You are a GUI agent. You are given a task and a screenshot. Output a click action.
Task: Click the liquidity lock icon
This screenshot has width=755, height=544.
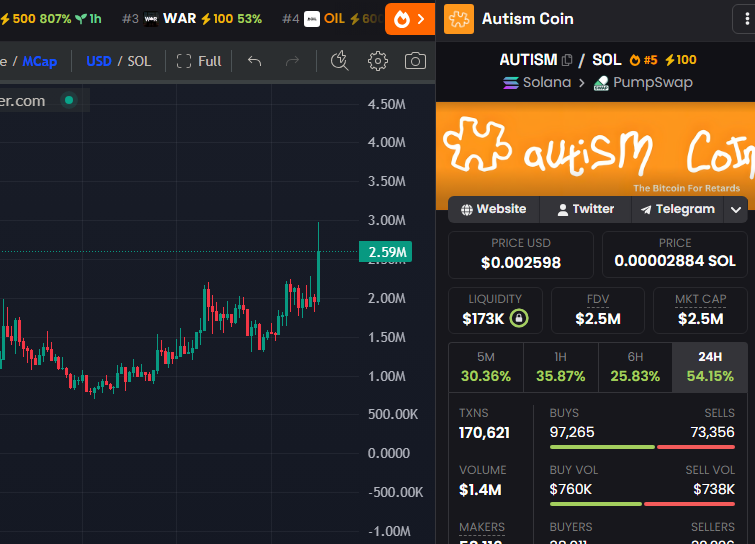click(x=519, y=318)
